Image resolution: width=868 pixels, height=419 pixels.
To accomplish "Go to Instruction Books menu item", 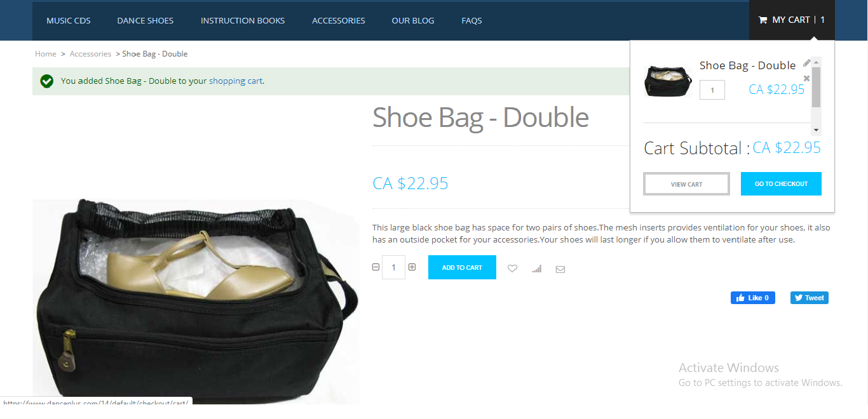I will [243, 20].
